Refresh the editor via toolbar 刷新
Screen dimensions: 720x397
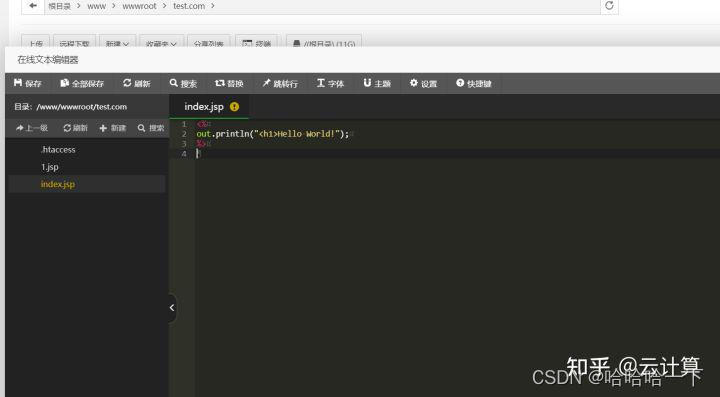136,83
